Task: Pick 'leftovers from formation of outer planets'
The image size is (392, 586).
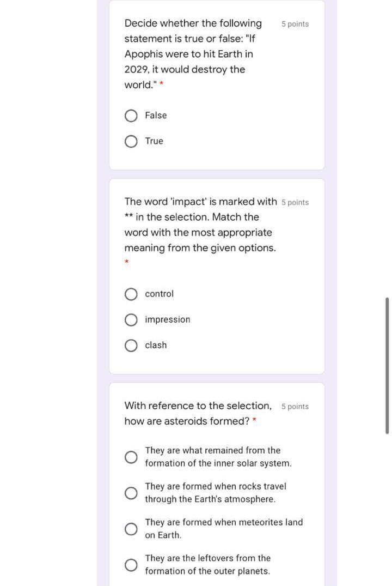Action: 131,565
